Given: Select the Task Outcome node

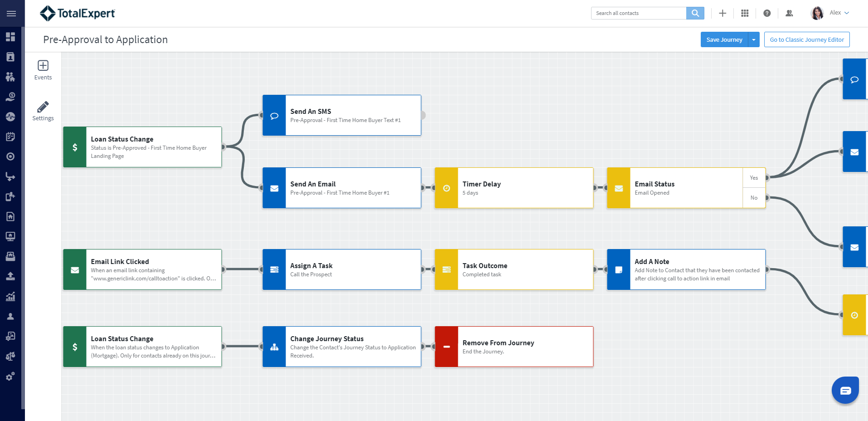Looking at the screenshot, I should [514, 269].
